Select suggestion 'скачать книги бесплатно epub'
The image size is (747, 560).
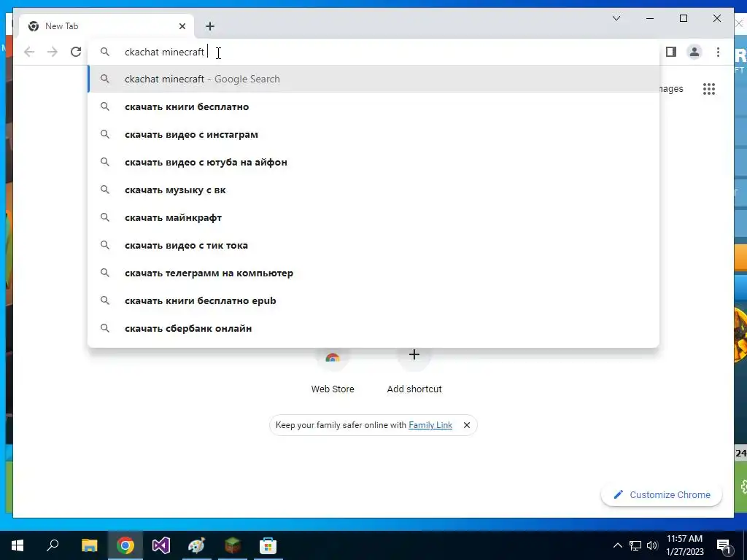[373, 300]
